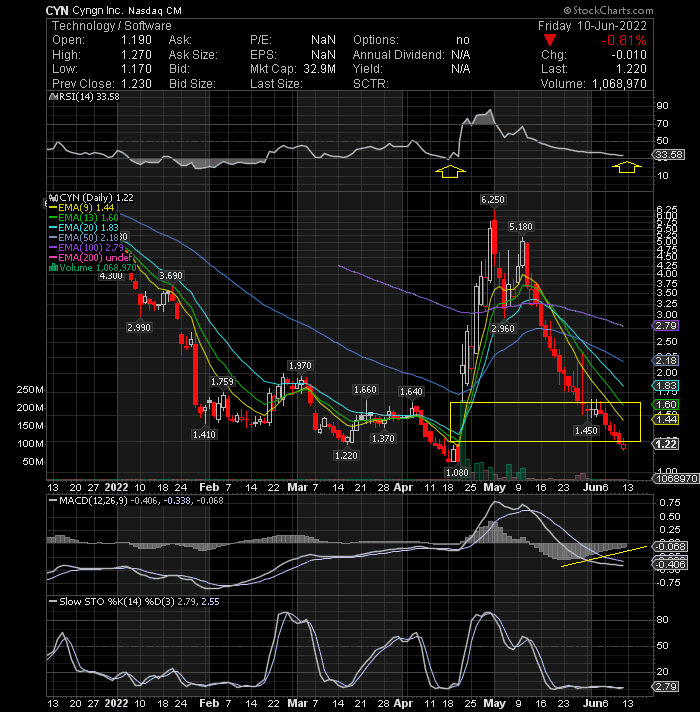Click the 2.79 stochastic tag on right axis
The height and width of the screenshot is (712, 700).
665,686
